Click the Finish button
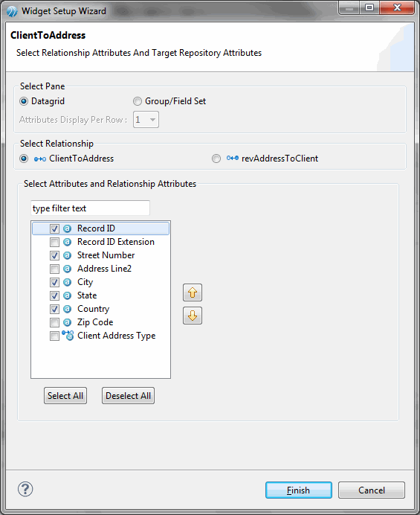 tap(299, 490)
